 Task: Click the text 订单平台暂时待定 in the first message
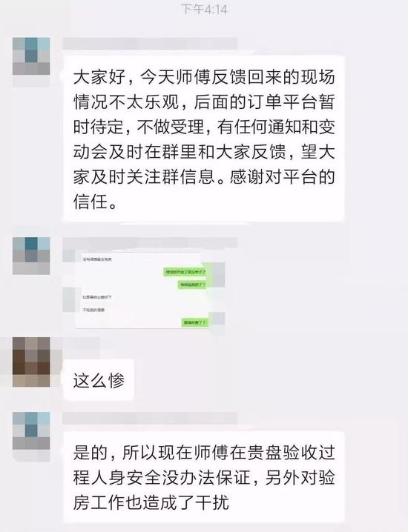pyautogui.click(x=204, y=114)
